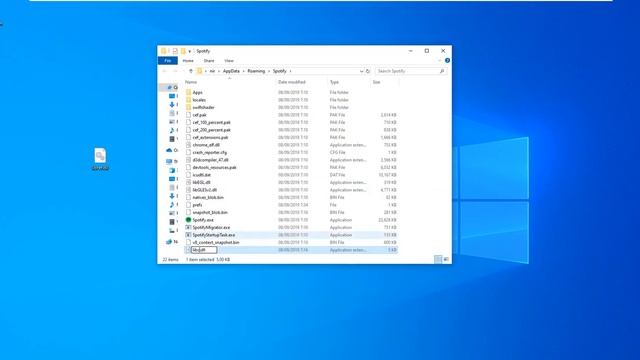Select natives_blob.bin file name
This screenshot has height=360, width=640.
[208, 197]
